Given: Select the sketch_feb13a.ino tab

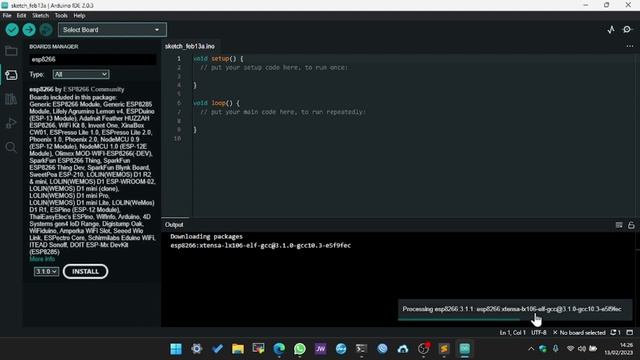Looking at the screenshot, I should (190, 46).
